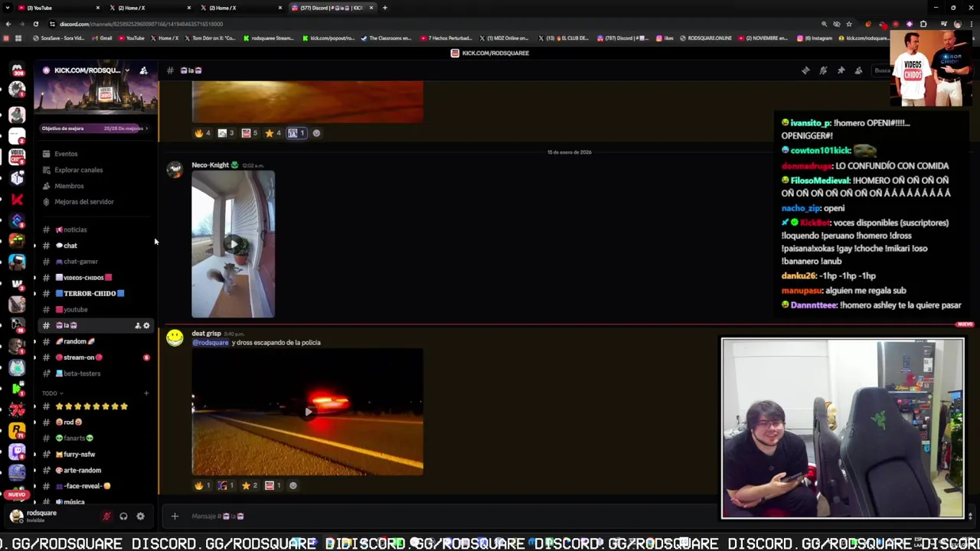Screen dimensions: 980x551
Task: Open Discord direct messages home icon
Action: point(17,70)
